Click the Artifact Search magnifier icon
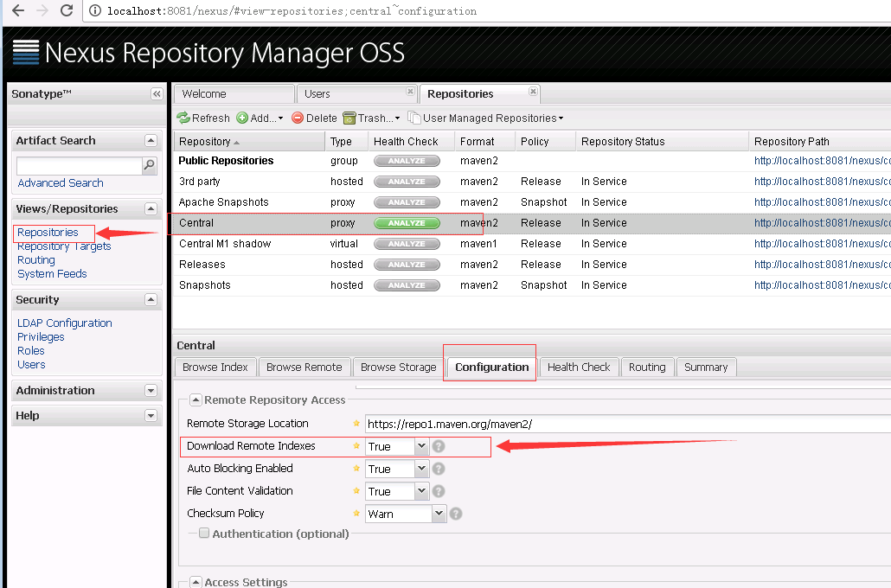 click(x=150, y=165)
